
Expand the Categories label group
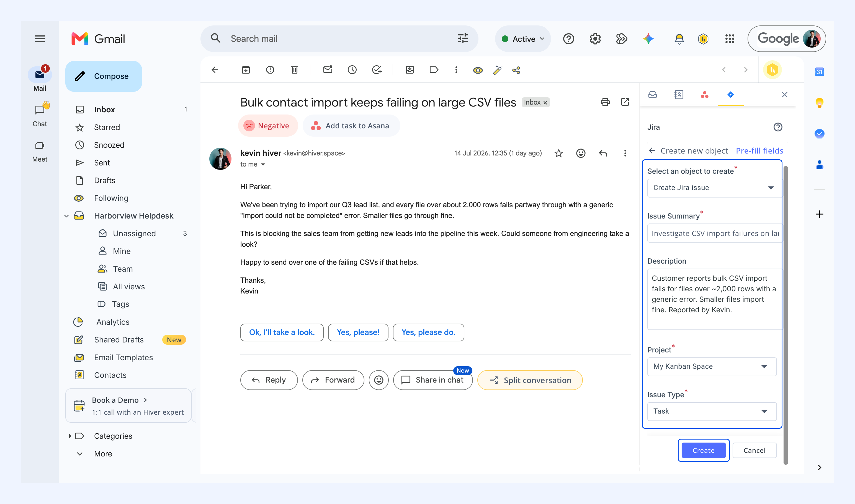pos(70,436)
